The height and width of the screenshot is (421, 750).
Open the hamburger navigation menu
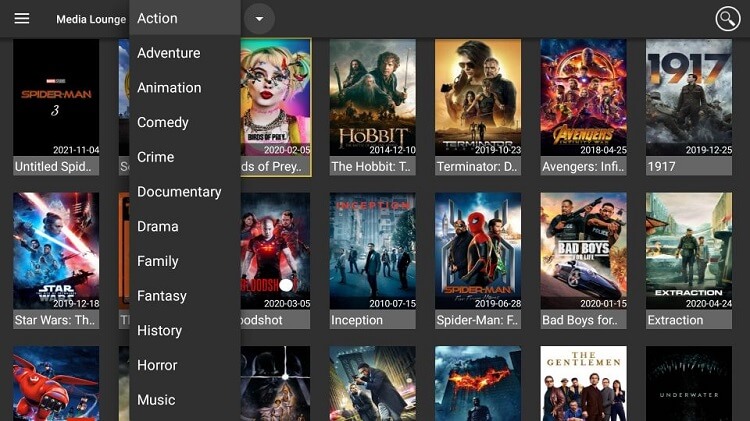tap(22, 19)
